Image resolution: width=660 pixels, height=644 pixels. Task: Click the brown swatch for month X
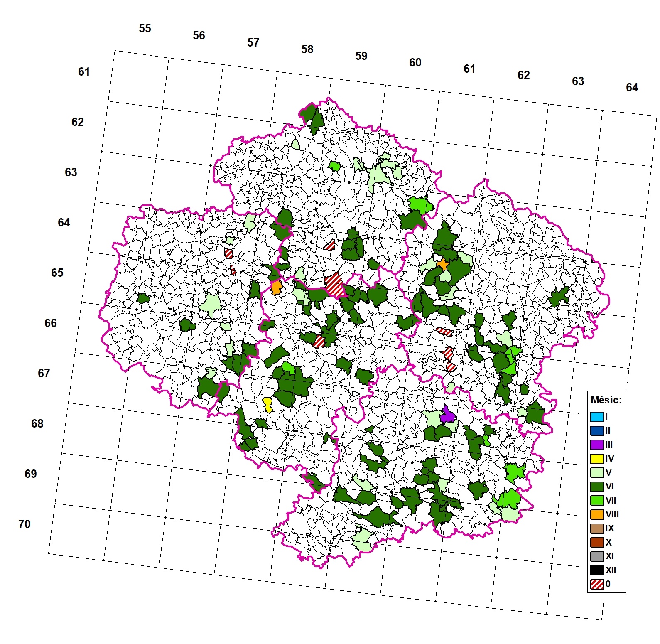click(x=597, y=542)
